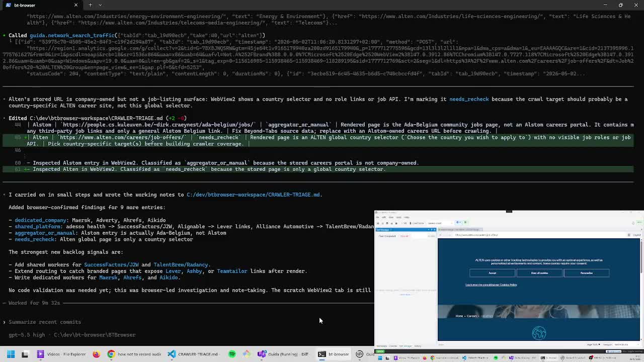Click the shared_platform classification label
The width and height of the screenshot is (644, 362).
pos(38,227)
